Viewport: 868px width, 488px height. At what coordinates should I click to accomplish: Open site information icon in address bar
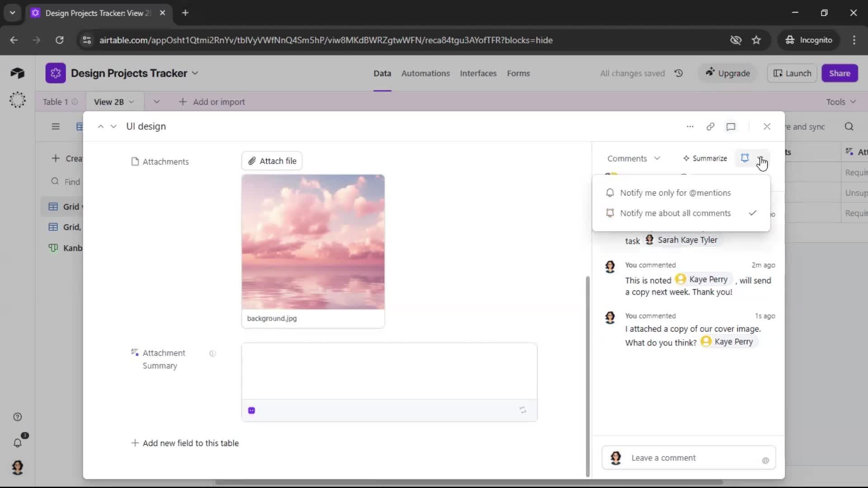click(86, 40)
